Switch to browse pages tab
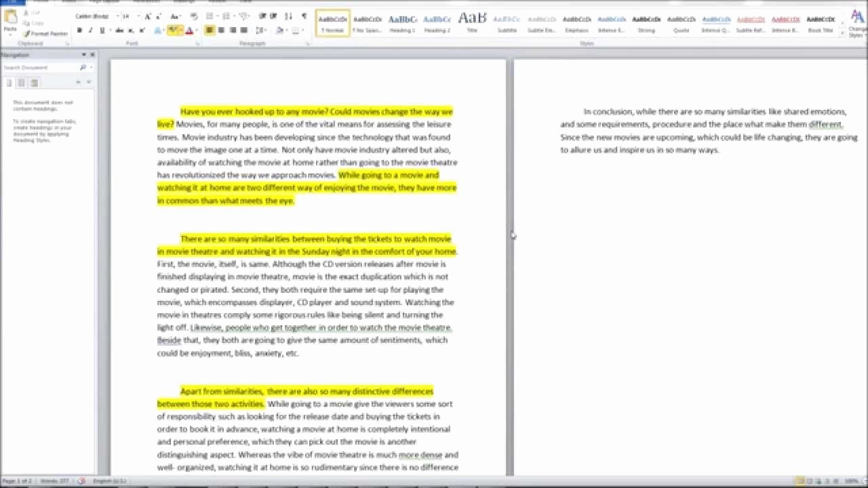 (x=22, y=83)
